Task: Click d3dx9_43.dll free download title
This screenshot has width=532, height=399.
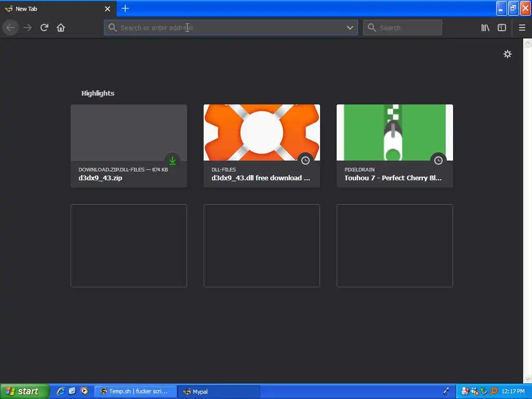Action: coord(261,178)
